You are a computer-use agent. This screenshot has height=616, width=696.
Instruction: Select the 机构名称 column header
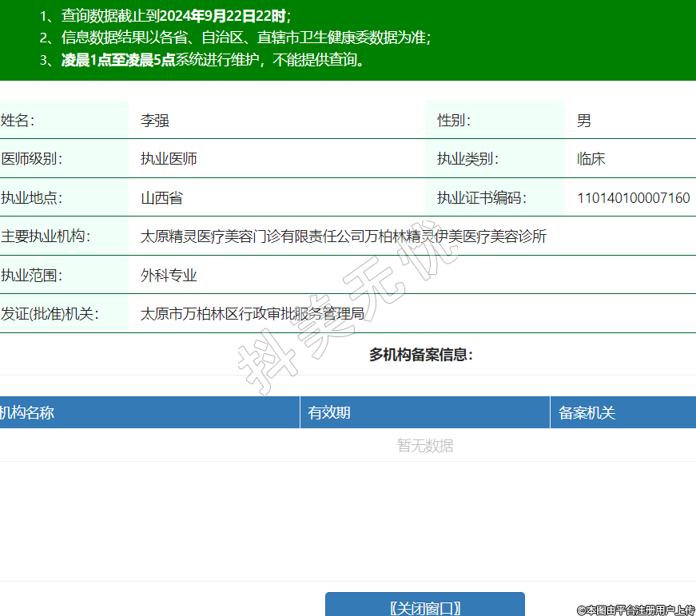[27, 413]
